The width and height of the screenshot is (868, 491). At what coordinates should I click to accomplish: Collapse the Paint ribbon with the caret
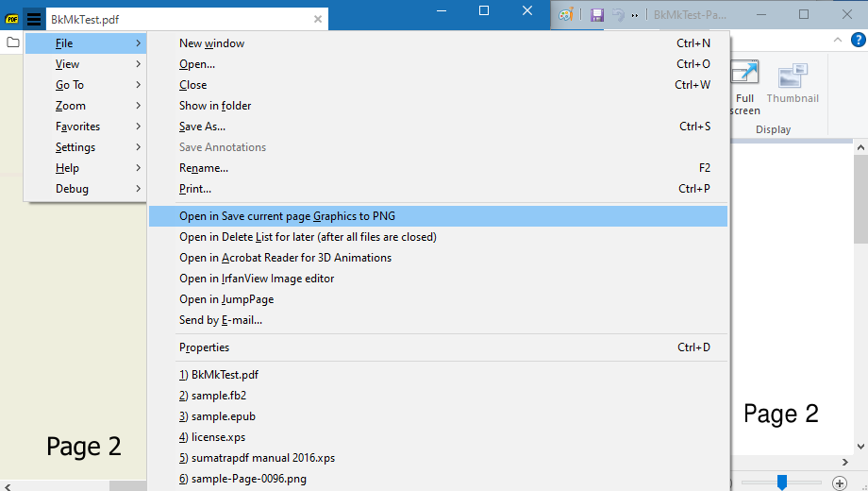pyautogui.click(x=838, y=40)
